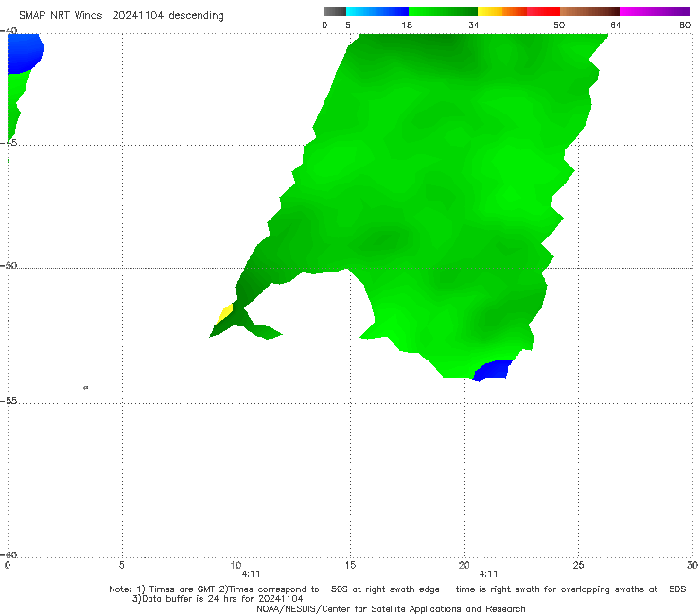
Task: Click the red segment of the color scale
Action: (543, 11)
